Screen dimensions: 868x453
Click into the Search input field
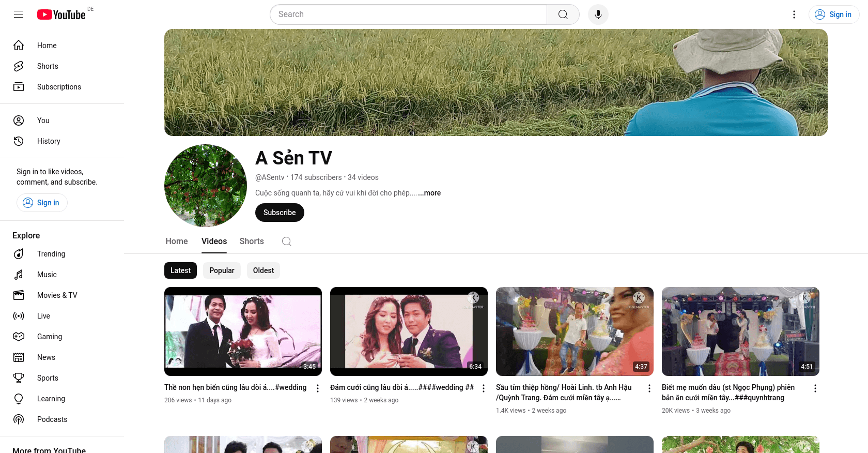[x=408, y=14]
